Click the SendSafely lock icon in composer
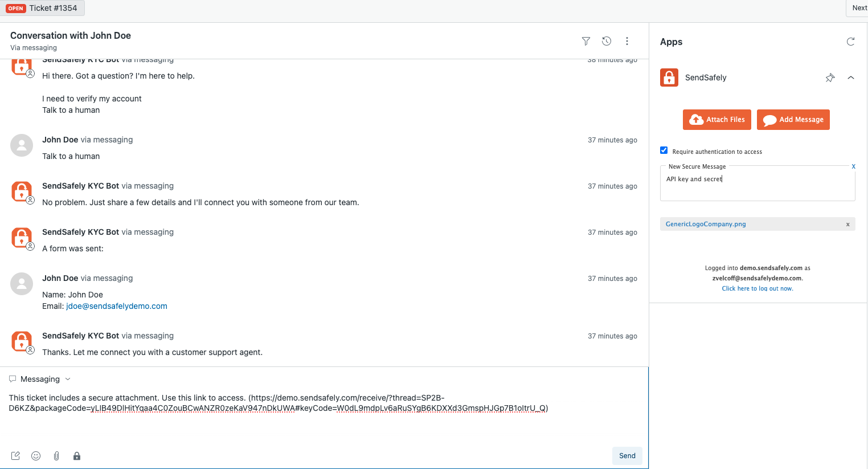The width and height of the screenshot is (868, 469). point(77,456)
